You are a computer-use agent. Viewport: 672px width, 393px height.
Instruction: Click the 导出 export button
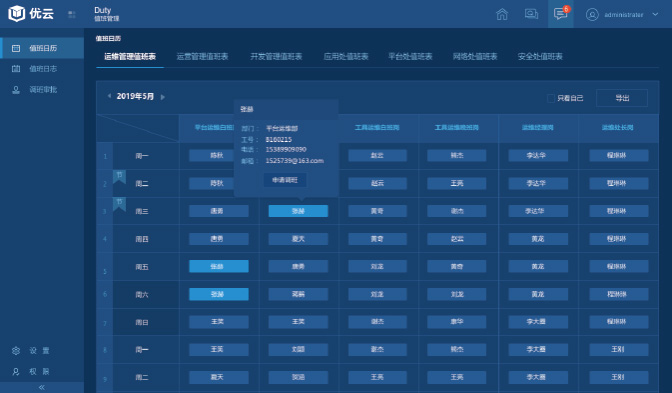[622, 98]
